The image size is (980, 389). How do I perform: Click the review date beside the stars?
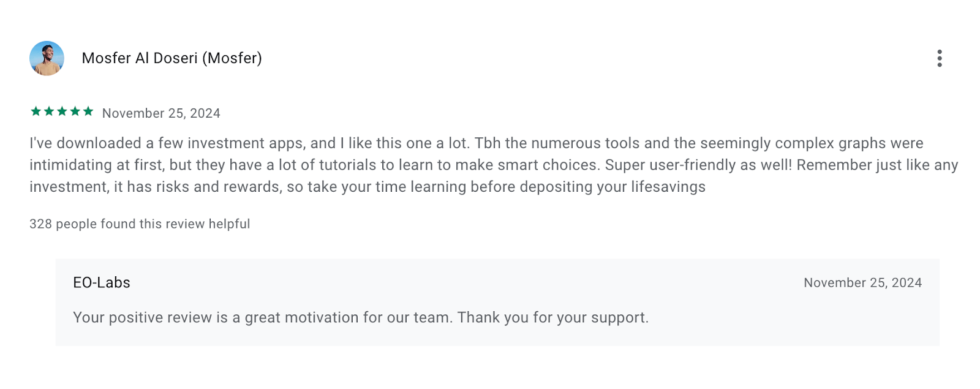161,113
